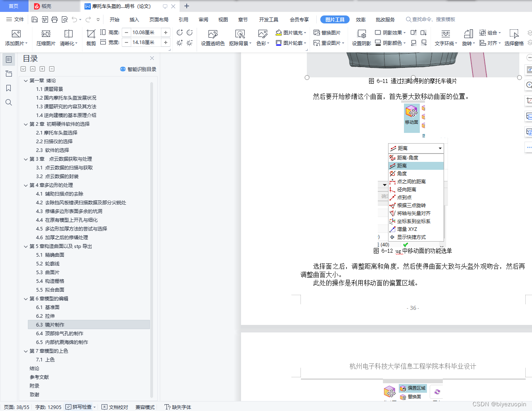Increase picture height with plus stepper
This screenshot has width=532, height=411.
click(x=166, y=33)
